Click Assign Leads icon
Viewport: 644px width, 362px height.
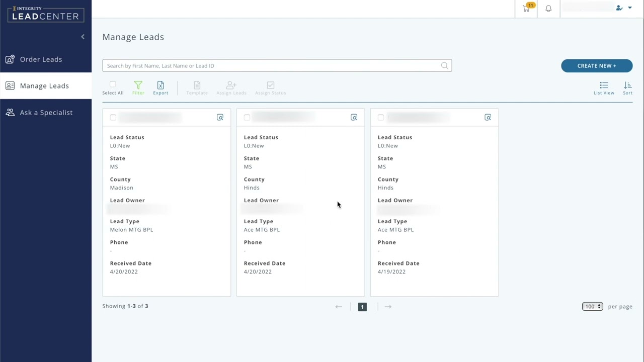(x=231, y=88)
